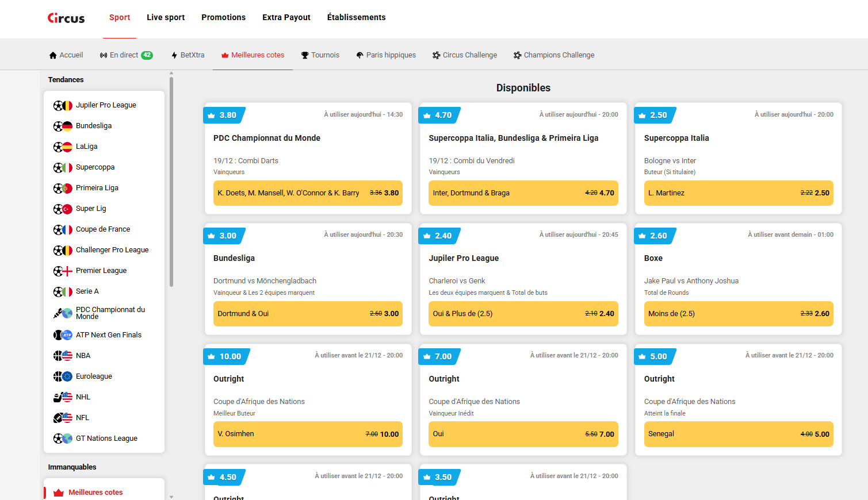Viewport: 868px width, 500px height.
Task: Click the Jake Paul vs Anthony Joshua text
Action: point(691,281)
